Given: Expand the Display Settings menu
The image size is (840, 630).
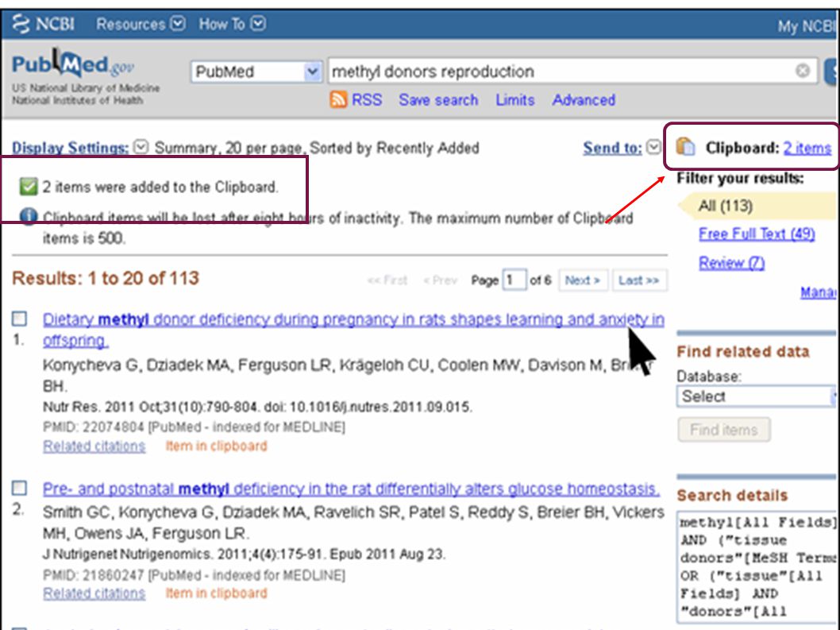Looking at the screenshot, I should click(x=70, y=148).
